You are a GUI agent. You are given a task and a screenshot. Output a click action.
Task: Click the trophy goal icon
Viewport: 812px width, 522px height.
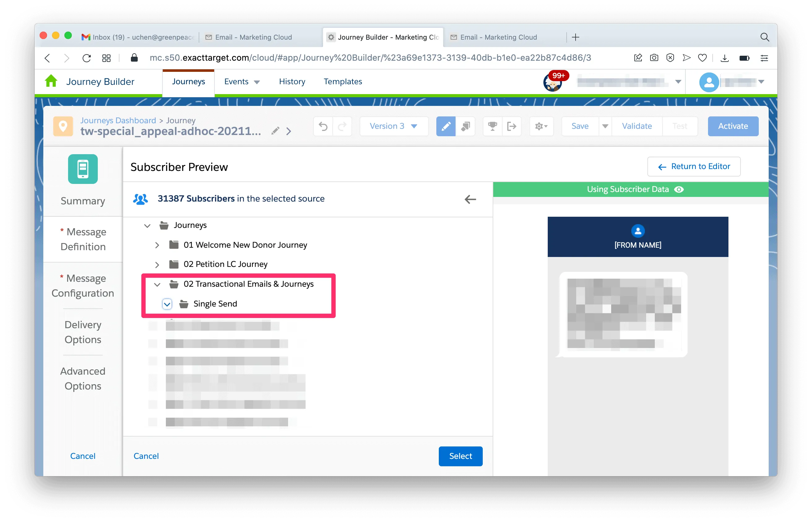point(492,126)
